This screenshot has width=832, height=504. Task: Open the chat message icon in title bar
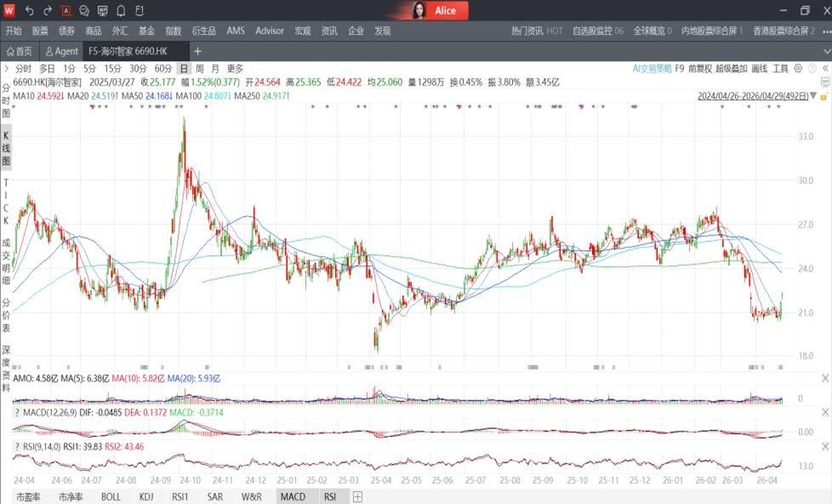(84, 11)
